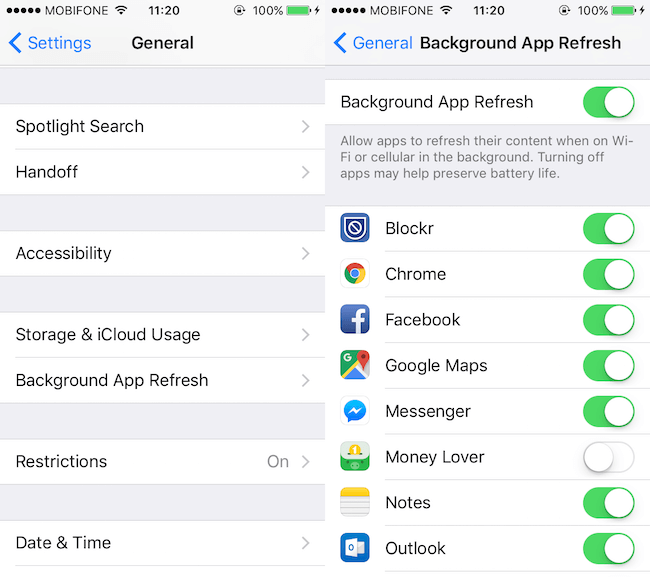Viewport: 650px width, 577px height.
Task: Go back to General from Background App Refresh
Action: click(x=373, y=43)
